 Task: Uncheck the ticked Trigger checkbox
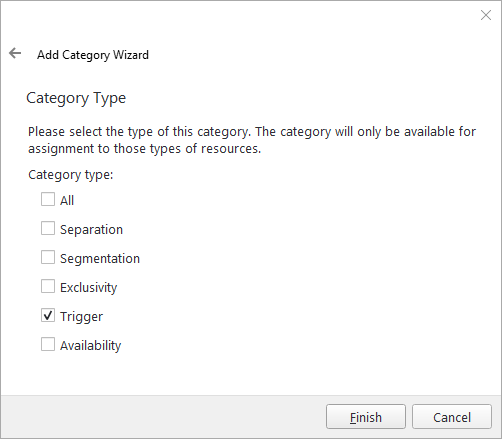[x=48, y=315]
